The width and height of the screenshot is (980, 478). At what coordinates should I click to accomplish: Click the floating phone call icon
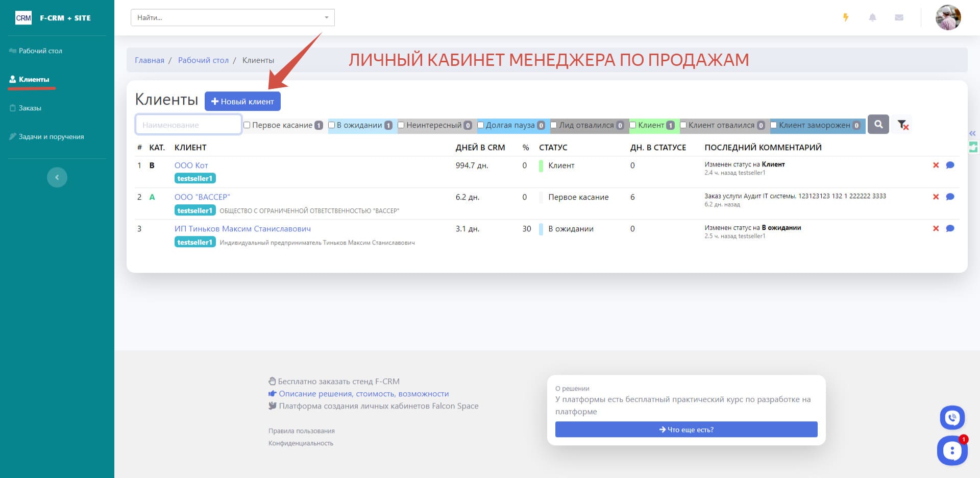(x=951, y=417)
